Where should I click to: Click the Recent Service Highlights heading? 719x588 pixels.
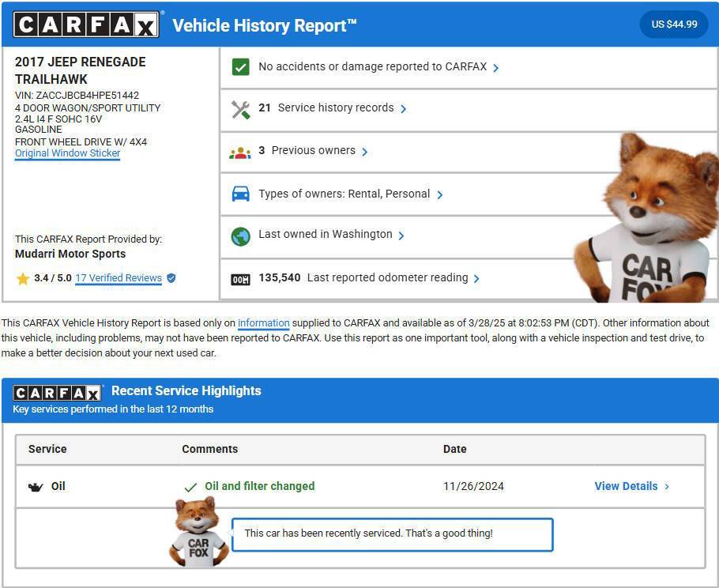pos(186,390)
